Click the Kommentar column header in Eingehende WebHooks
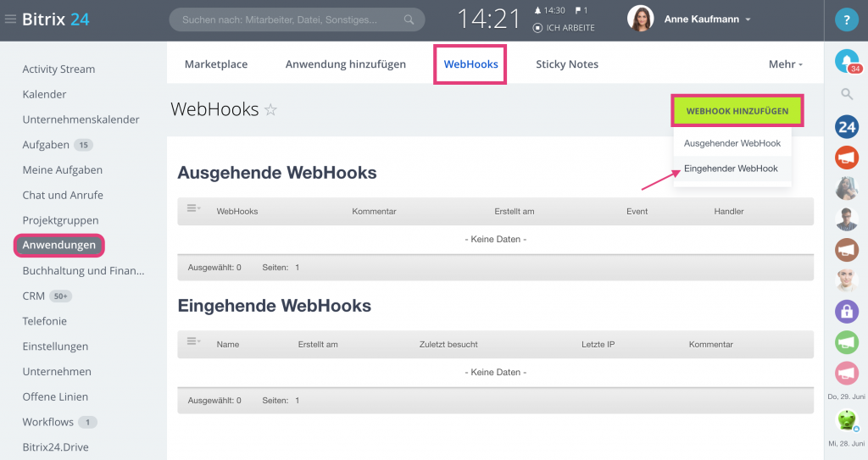 point(711,344)
